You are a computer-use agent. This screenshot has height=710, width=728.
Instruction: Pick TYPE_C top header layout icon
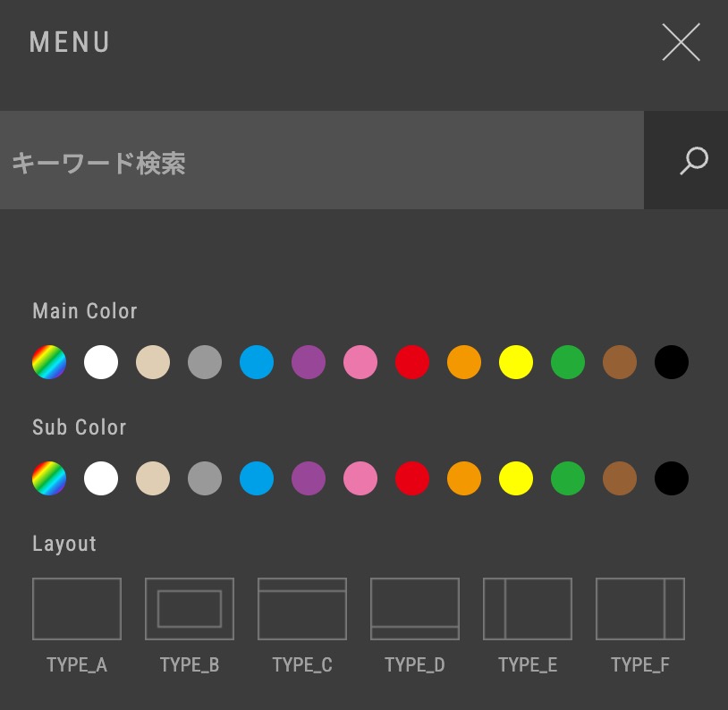tap(302, 609)
